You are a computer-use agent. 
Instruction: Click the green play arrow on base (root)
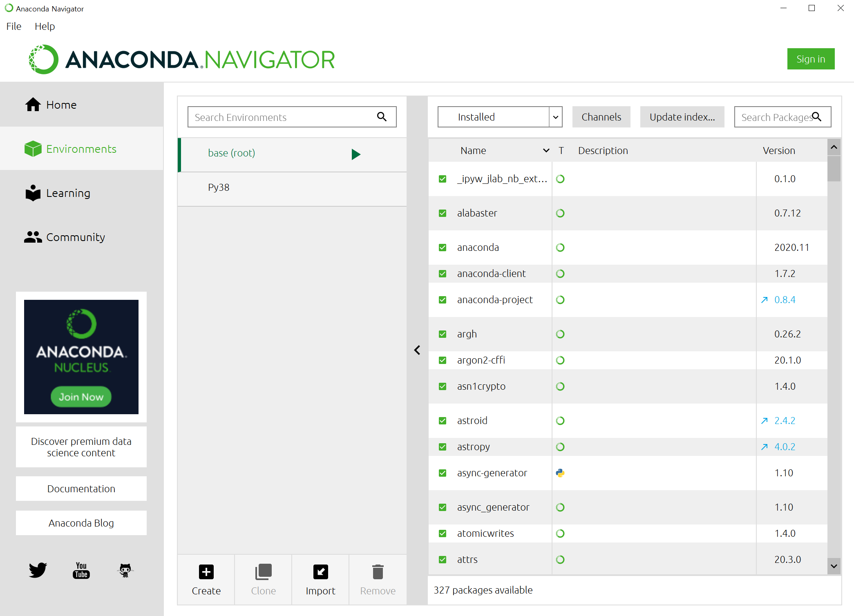(x=356, y=154)
